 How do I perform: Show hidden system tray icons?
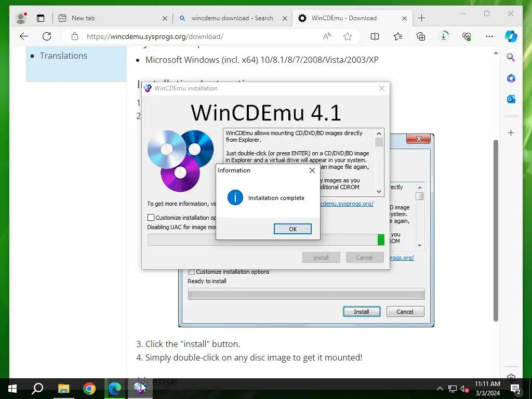pyautogui.click(x=440, y=389)
